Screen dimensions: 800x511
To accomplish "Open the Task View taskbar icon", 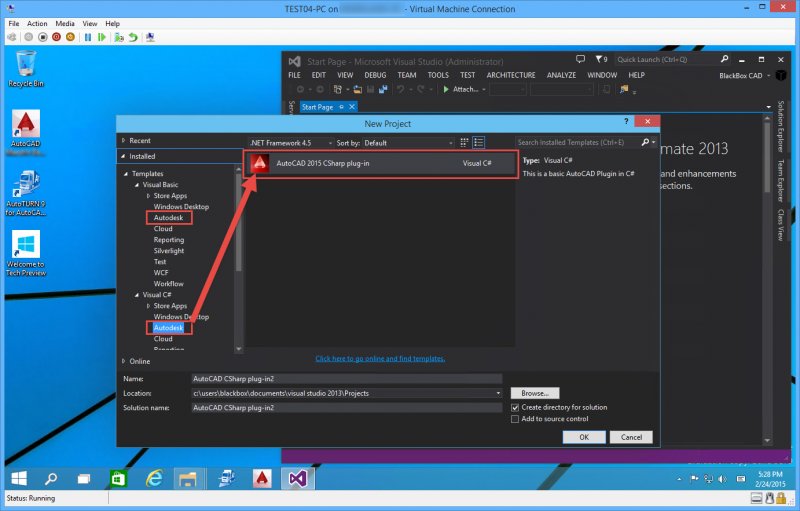I will click(x=84, y=478).
